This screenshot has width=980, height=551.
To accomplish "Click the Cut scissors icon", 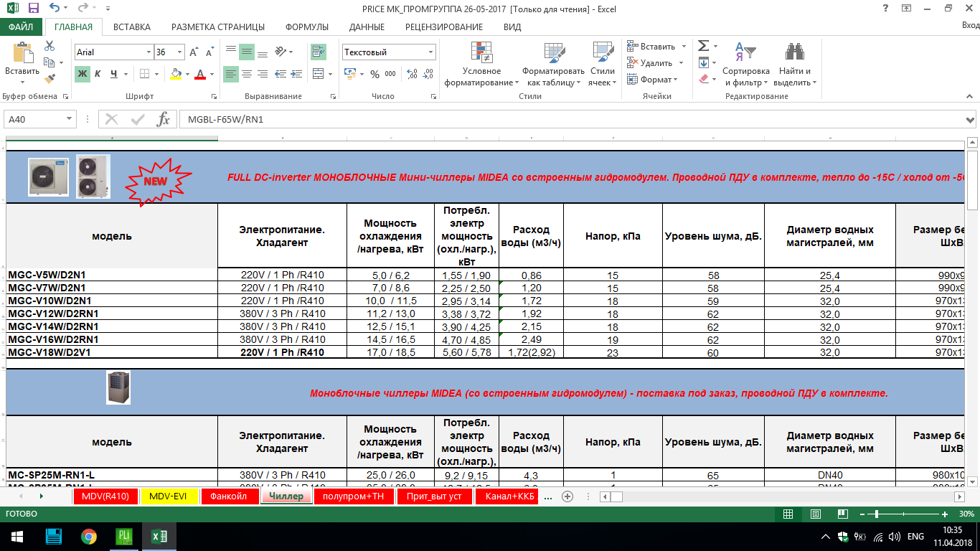I will (x=50, y=46).
